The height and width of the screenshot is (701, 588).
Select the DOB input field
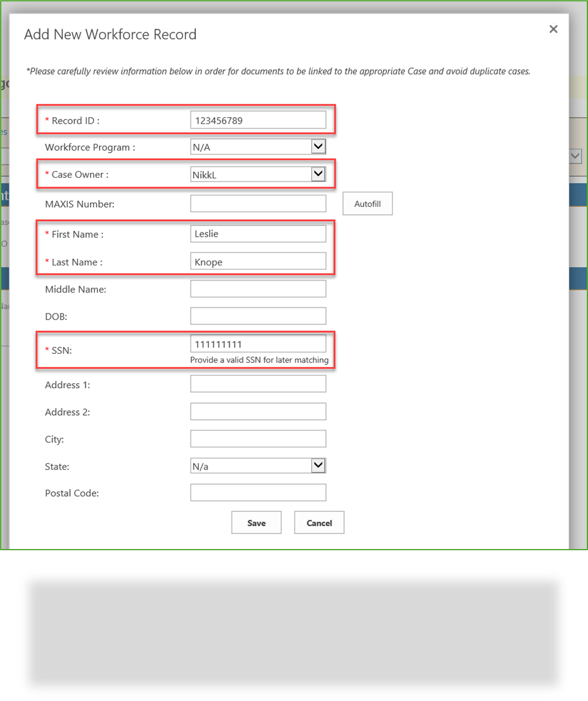coord(258,315)
